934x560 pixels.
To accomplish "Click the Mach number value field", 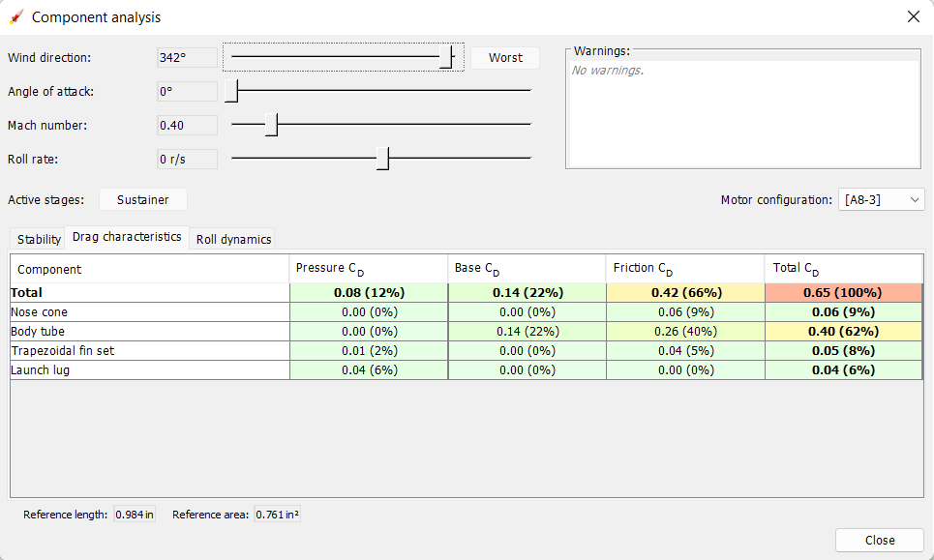I will pos(187,125).
